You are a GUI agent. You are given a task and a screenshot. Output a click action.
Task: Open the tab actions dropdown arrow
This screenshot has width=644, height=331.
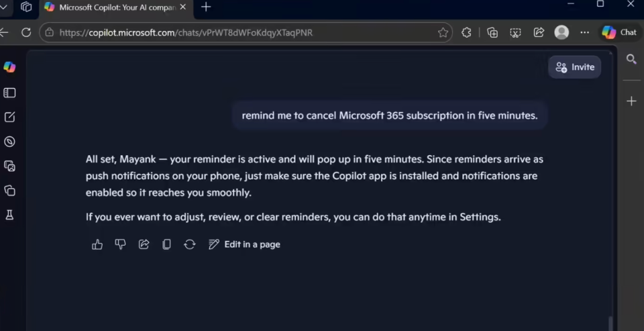click(3, 7)
